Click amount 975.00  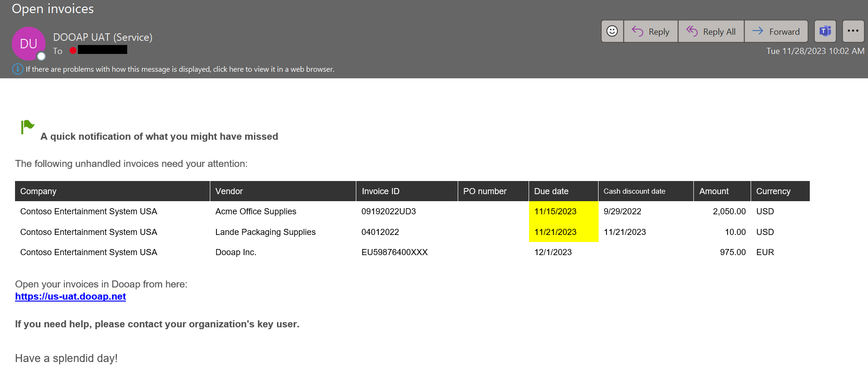(x=733, y=252)
